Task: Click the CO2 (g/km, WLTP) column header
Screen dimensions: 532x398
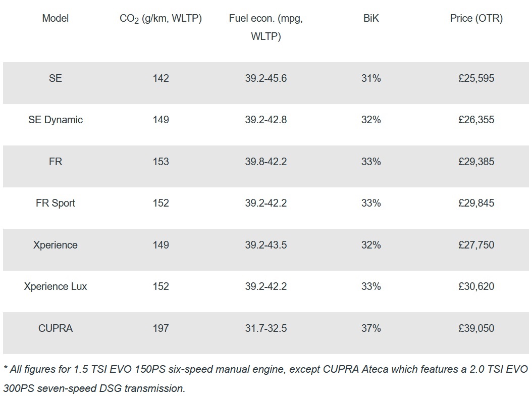Action: coord(161,19)
